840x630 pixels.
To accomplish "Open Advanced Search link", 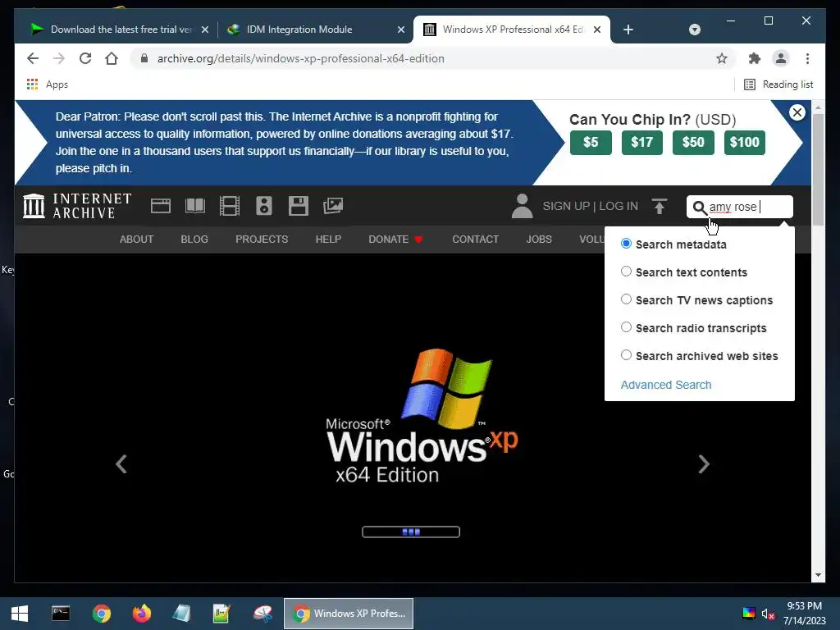I will (666, 385).
